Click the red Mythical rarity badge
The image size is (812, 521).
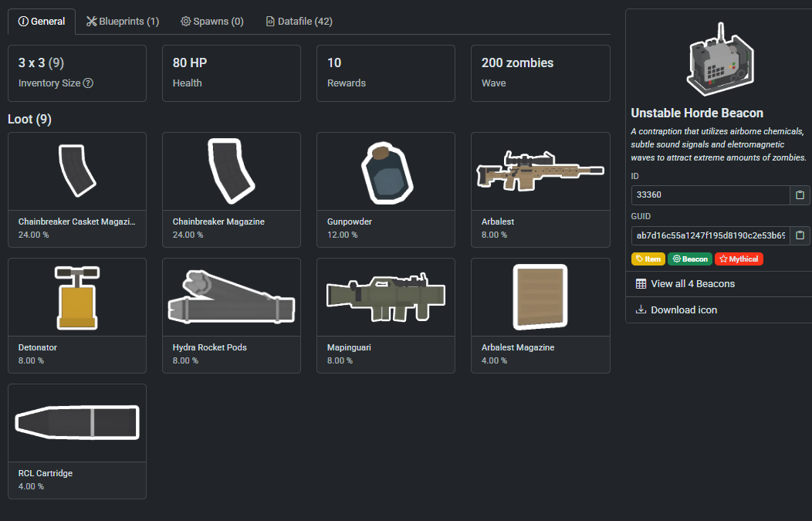739,259
